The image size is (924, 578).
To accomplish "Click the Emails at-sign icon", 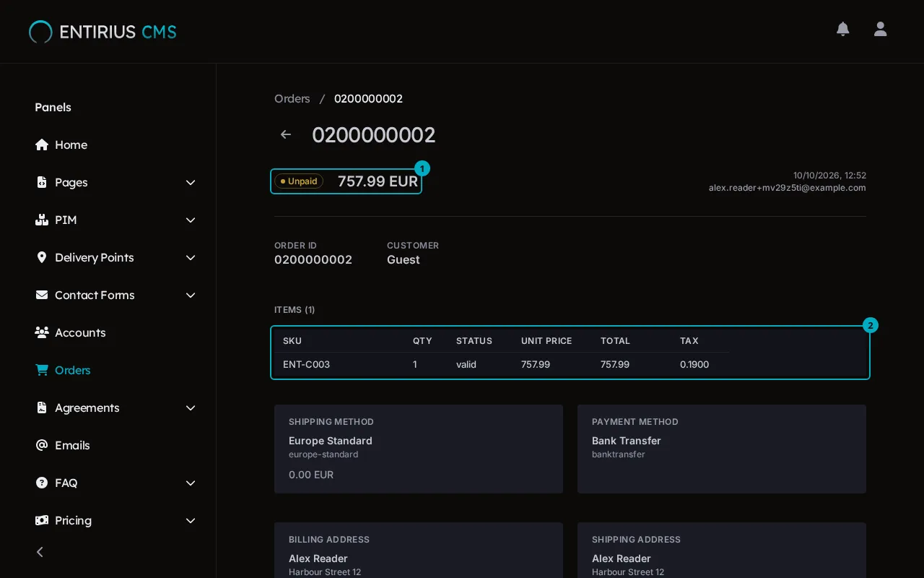I will coord(42,445).
